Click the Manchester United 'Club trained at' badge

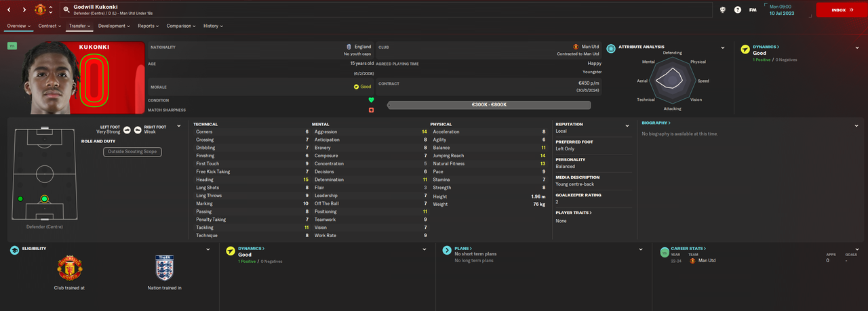click(x=68, y=268)
